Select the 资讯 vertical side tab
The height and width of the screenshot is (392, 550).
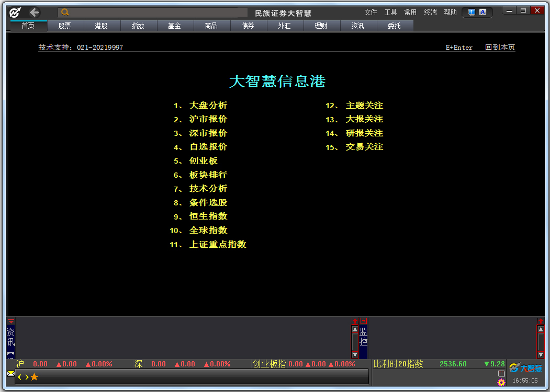(x=11, y=337)
